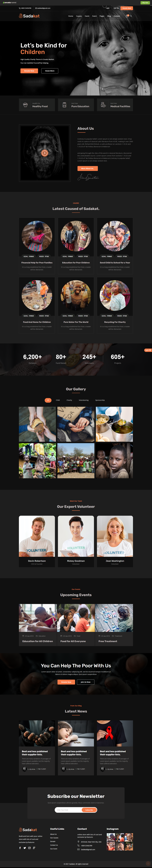
Task: Open the footer Instagram social icon
Action: click(x=29, y=848)
